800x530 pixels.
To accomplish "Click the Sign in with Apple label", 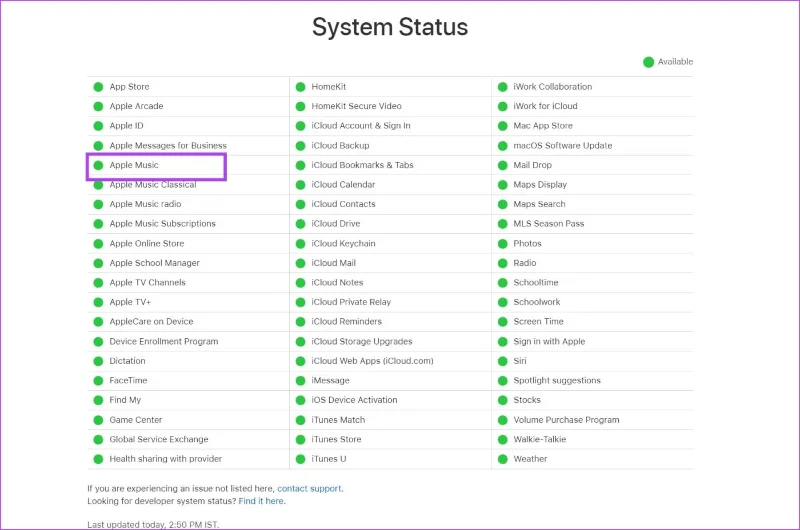I will pos(549,342).
